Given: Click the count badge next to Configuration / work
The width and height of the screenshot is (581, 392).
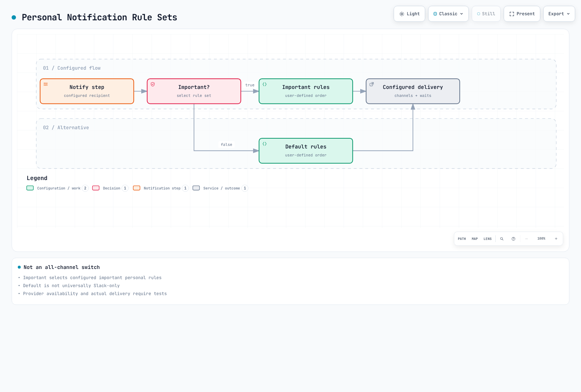Looking at the screenshot, I should (x=85, y=188).
